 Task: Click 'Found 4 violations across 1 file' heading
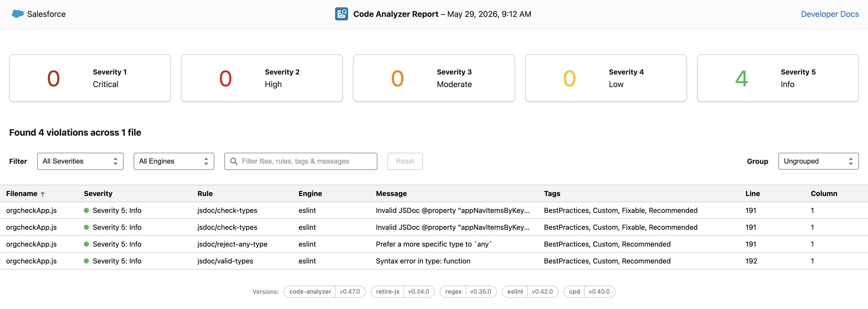click(x=75, y=132)
